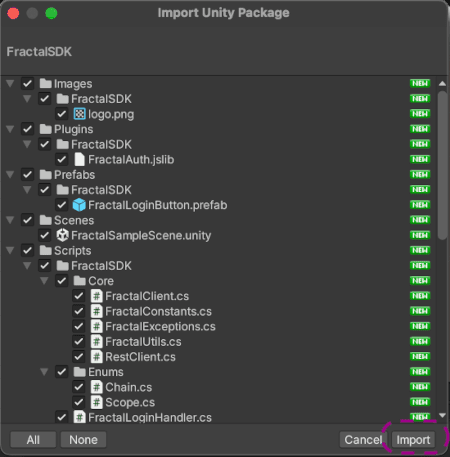This screenshot has height=457, width=450.
Task: Click the NEW badge beside logo.png
Action: pos(420,114)
